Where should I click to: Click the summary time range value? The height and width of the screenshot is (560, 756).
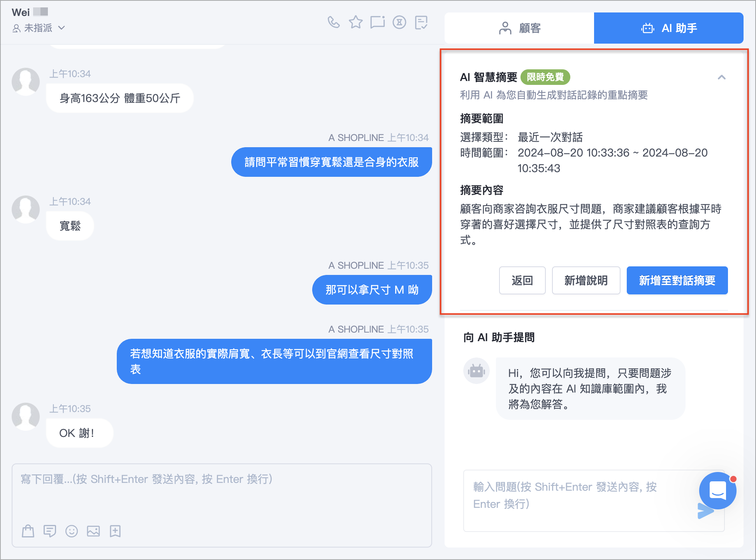(x=613, y=160)
